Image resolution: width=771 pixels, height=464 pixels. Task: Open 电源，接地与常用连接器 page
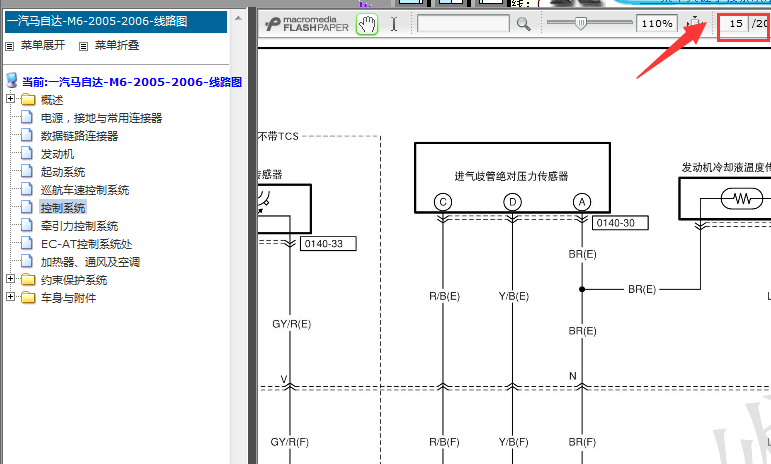tap(101, 118)
